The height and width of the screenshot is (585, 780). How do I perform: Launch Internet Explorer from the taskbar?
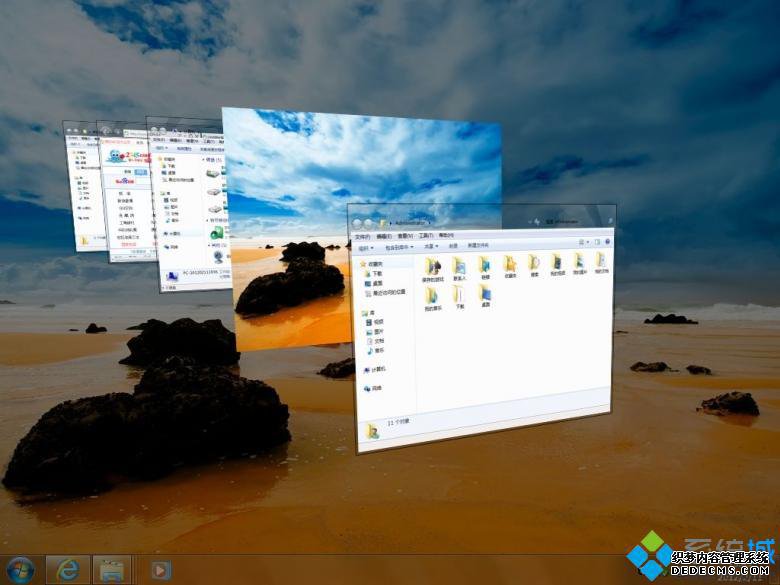click(x=68, y=570)
